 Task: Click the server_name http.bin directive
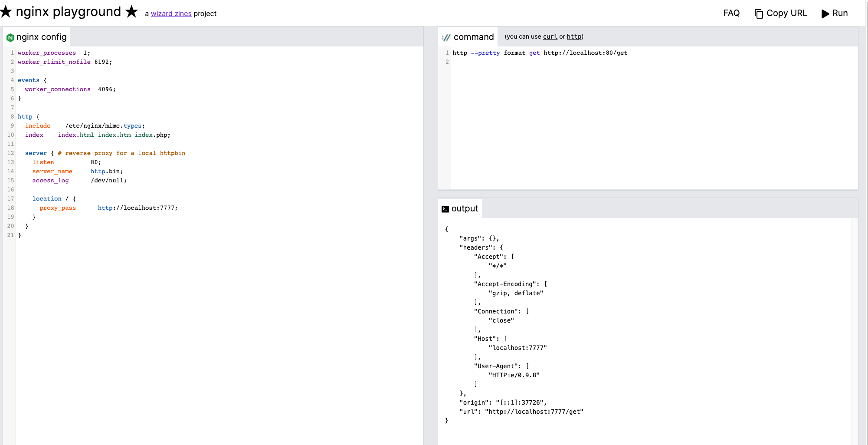78,171
